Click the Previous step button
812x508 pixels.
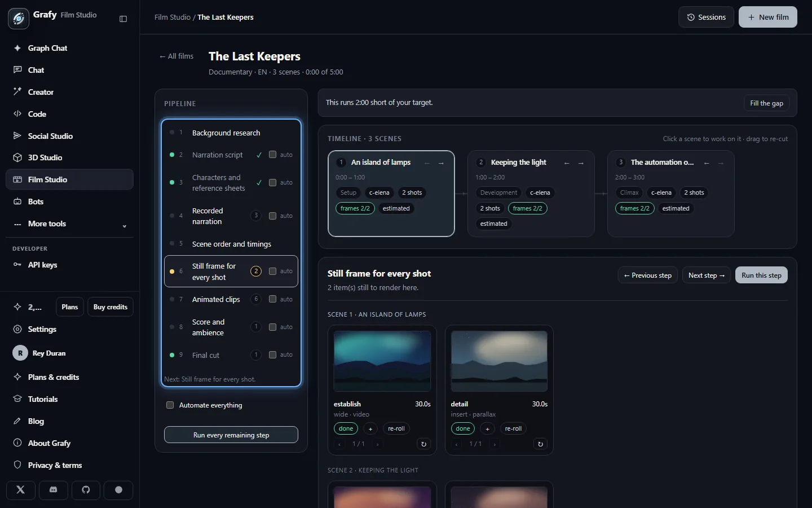(647, 275)
